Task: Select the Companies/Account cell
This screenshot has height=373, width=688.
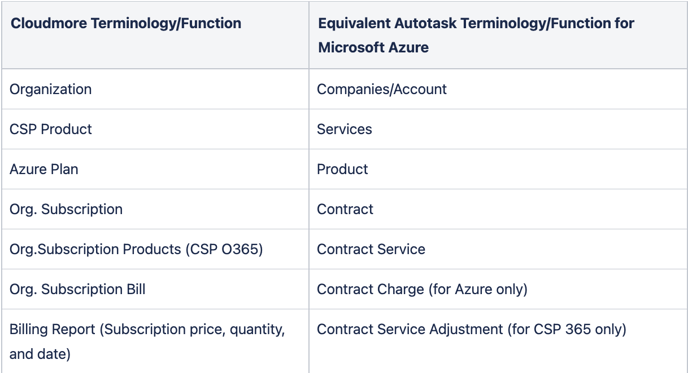Action: tap(498, 89)
